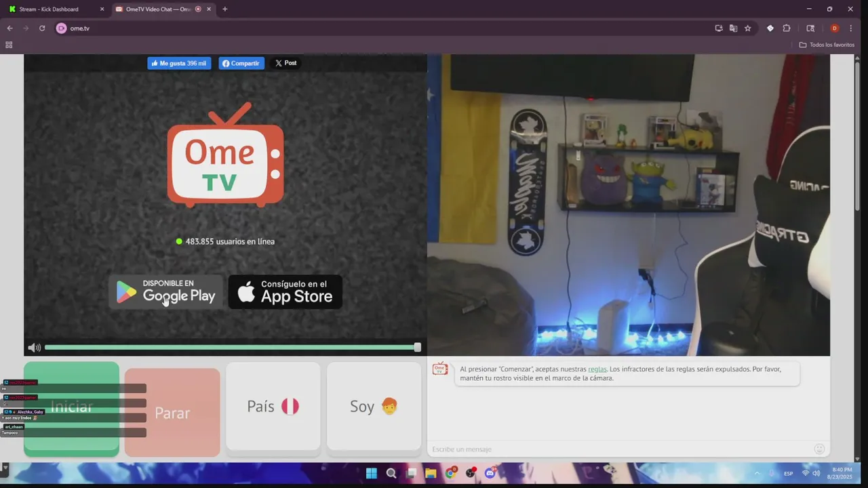Open the Google Play download badge
Screen dimensions: 868x488
click(166, 292)
